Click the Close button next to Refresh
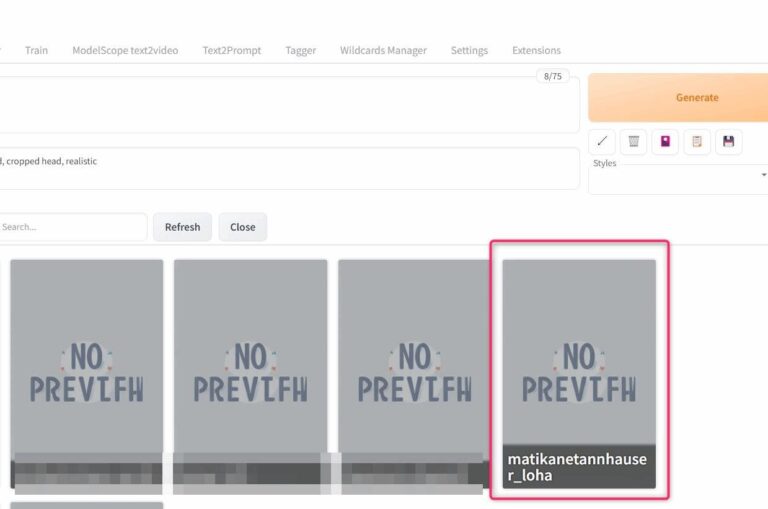This screenshot has width=768, height=509. pos(243,227)
